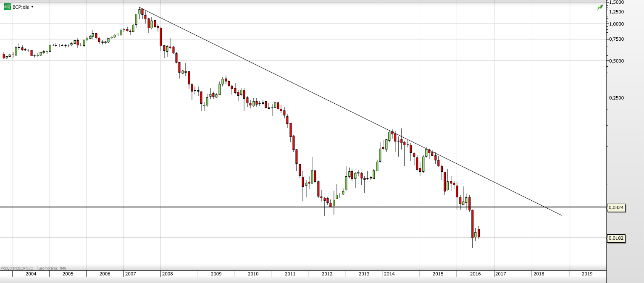The width and height of the screenshot is (644, 283).
Task: Select the 2004 year on time axis
Action: point(31,274)
